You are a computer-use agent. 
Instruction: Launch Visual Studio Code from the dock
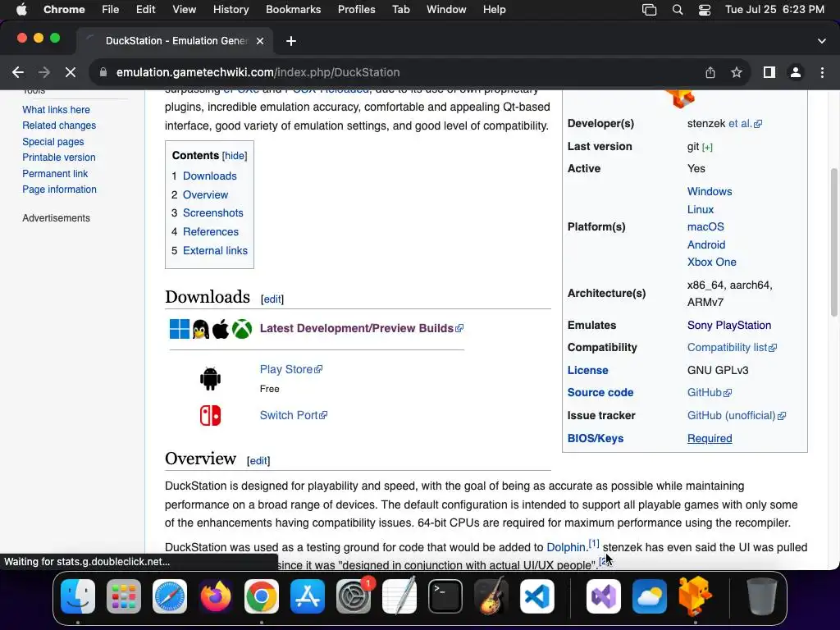click(536, 596)
